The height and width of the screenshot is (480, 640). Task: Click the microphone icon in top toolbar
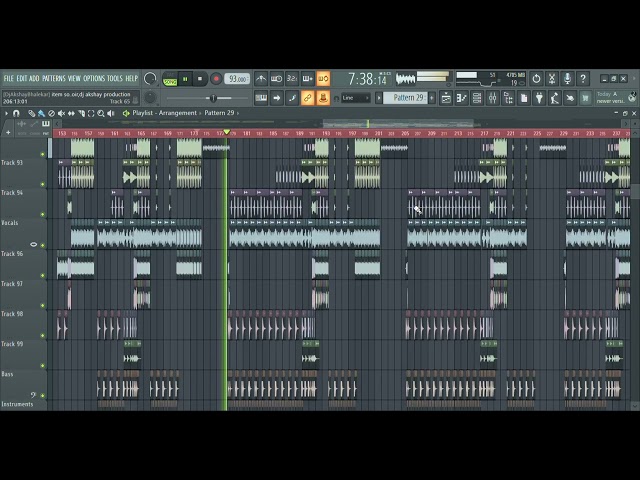pos(567,78)
